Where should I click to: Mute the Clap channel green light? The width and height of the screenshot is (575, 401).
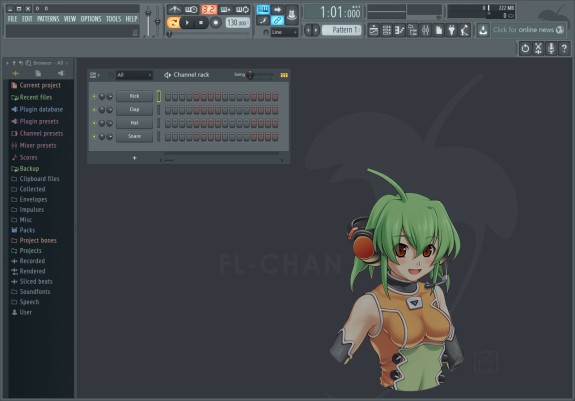pos(94,110)
